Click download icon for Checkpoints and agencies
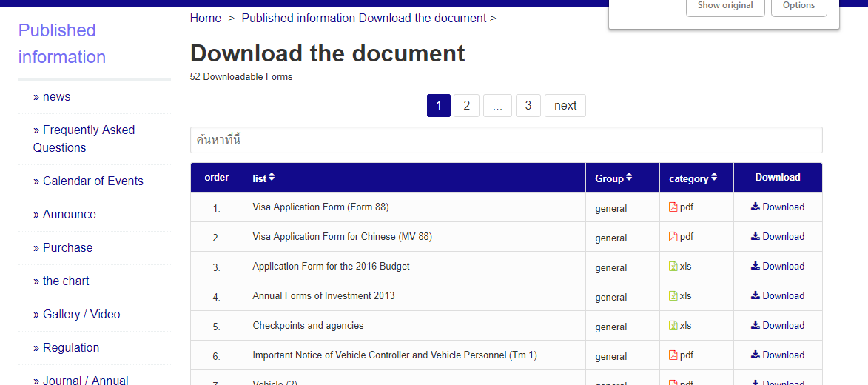The height and width of the screenshot is (385, 868). [755, 325]
